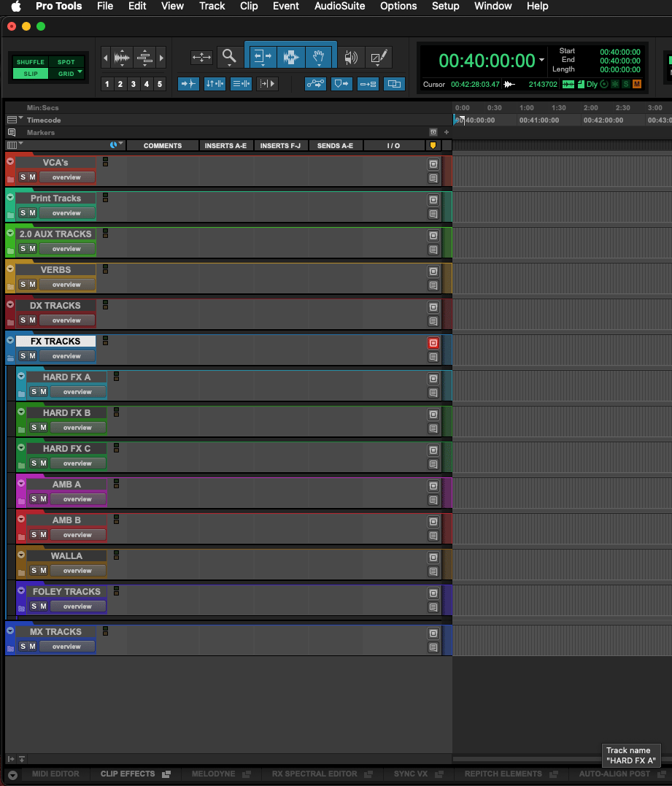This screenshot has height=786, width=672.
Task: Click the freeze icon on MX TRACKS row
Action: [433, 633]
